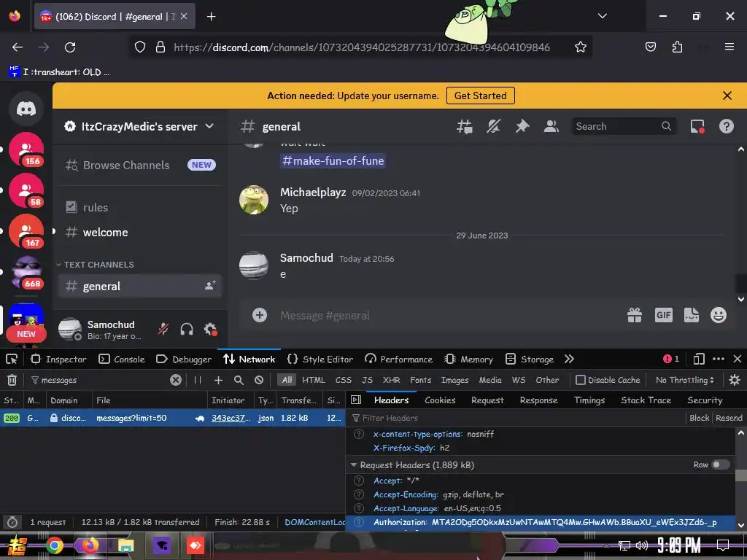Click Resend request button
The width and height of the screenshot is (747, 560).
tap(729, 418)
